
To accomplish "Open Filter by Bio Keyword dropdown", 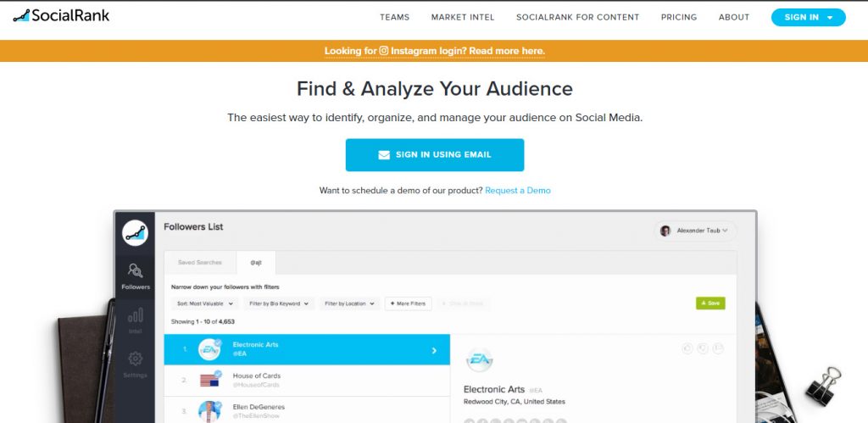I will pyautogui.click(x=279, y=303).
